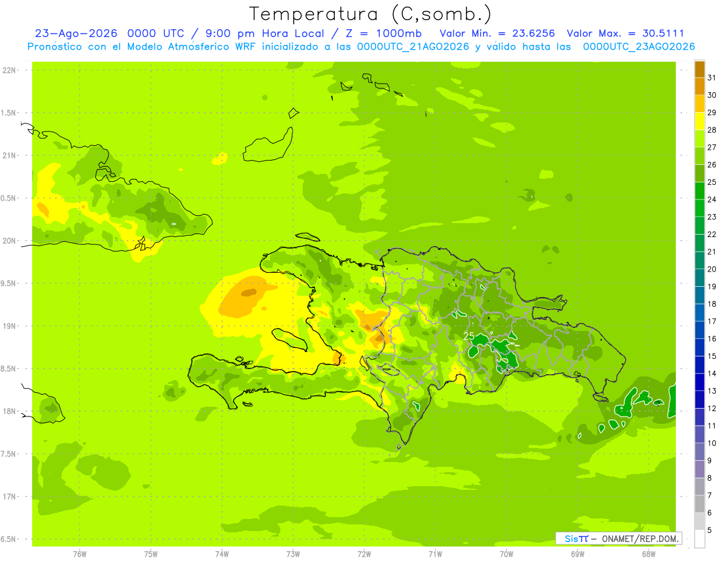728x562 pixels.
Task: Click the 8.5N latitude label
Action: point(9,369)
